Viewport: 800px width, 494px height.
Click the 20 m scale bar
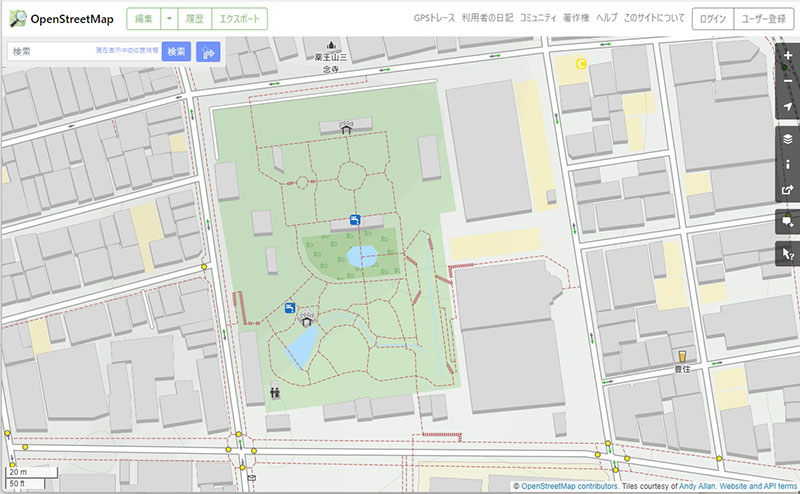tap(32, 472)
